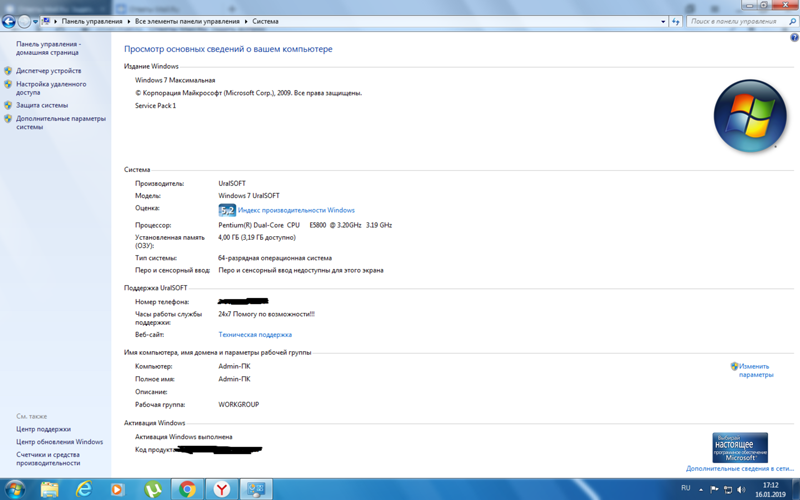Click the Back navigation arrow
Screen dimensions: 800x500
coord(9,21)
